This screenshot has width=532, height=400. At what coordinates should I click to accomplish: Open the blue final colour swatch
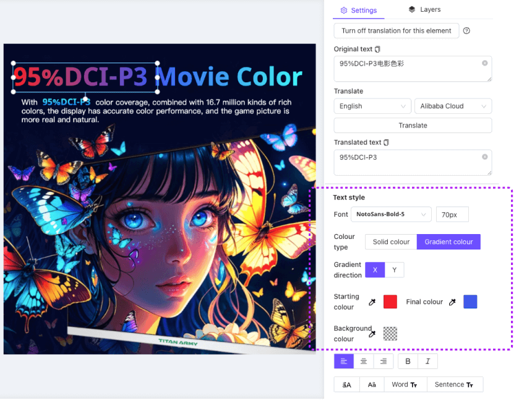point(470,302)
